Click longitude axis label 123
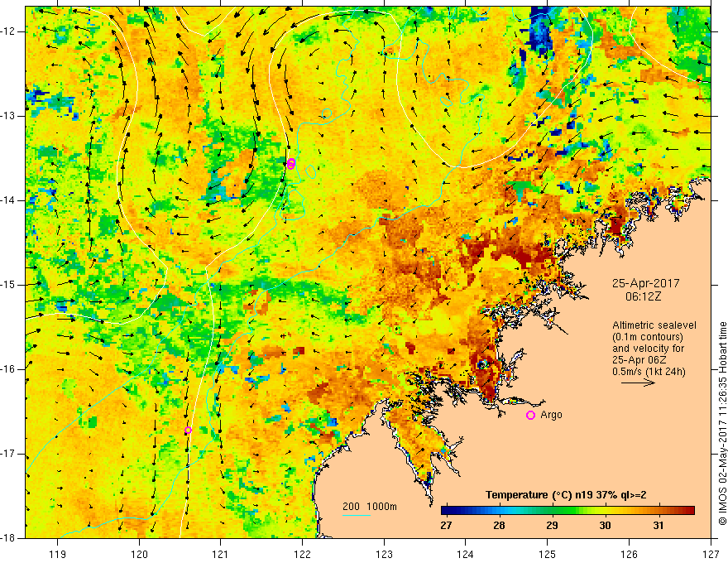The width and height of the screenshot is (728, 563). [x=384, y=554]
